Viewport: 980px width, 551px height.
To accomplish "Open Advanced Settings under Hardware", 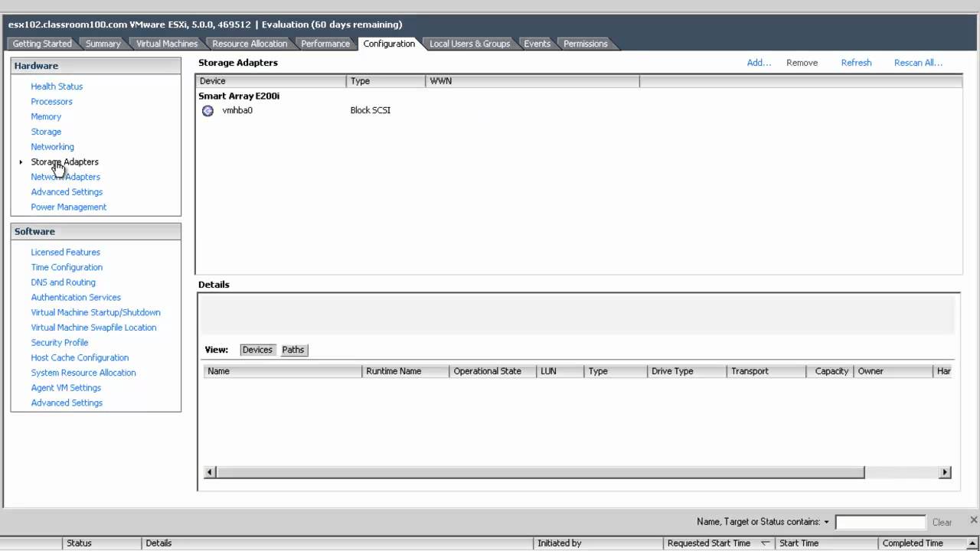I will pos(67,192).
